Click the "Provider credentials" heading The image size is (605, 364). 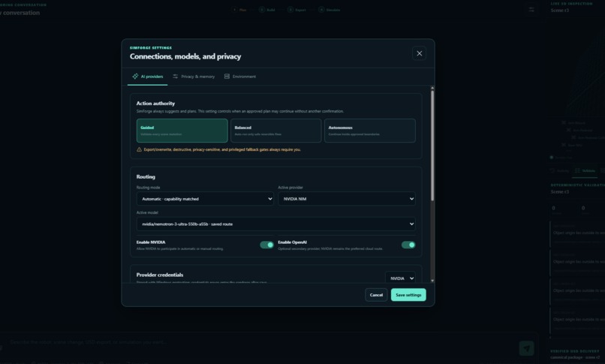(160, 275)
